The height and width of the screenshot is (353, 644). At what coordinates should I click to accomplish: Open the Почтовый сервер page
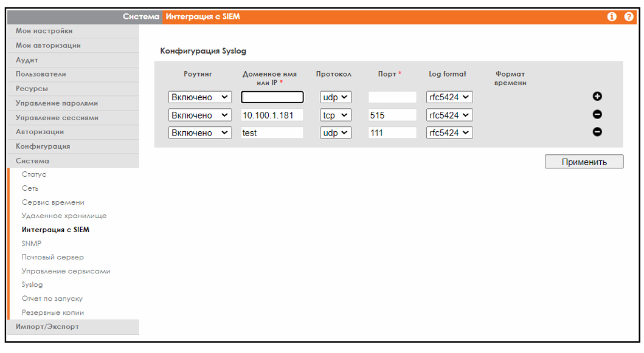[x=53, y=257]
